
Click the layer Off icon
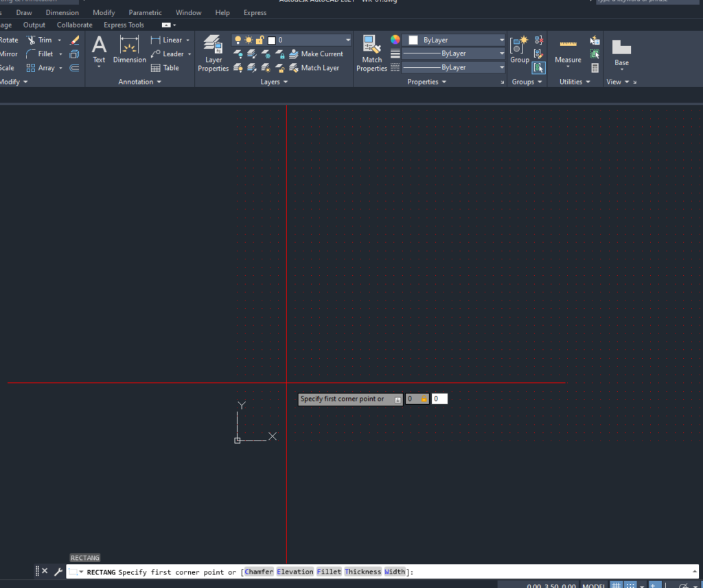[238, 54]
